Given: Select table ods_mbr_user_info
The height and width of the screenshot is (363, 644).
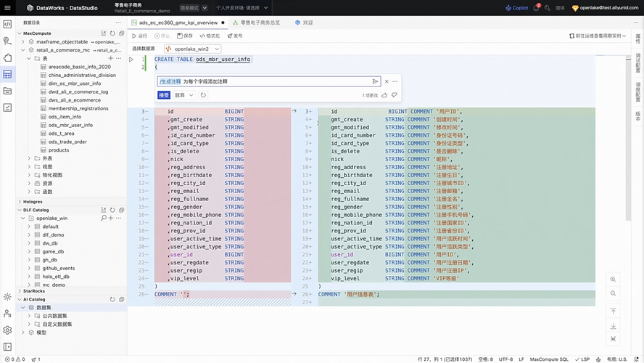Looking at the screenshot, I should [x=70, y=125].
